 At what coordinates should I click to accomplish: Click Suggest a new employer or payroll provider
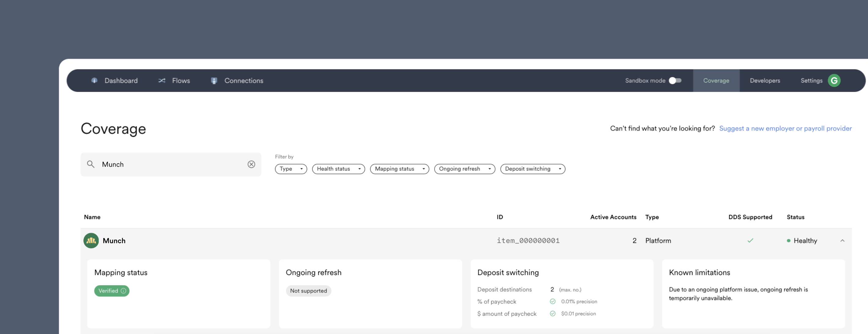tap(785, 128)
